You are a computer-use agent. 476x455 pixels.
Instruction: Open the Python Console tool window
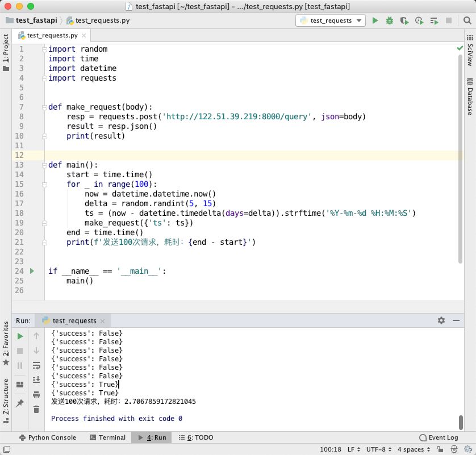[x=48, y=437]
